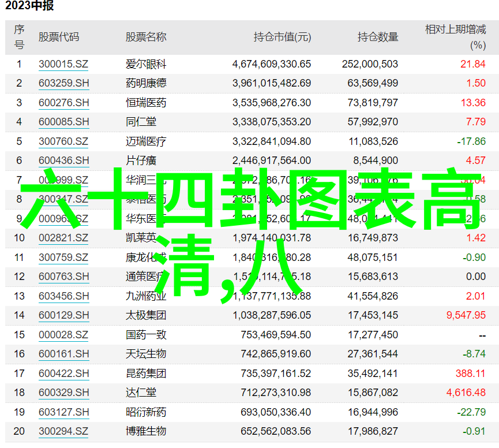Click market value 735,397,161.52
Screen dimensions: 499x448
[276, 374]
